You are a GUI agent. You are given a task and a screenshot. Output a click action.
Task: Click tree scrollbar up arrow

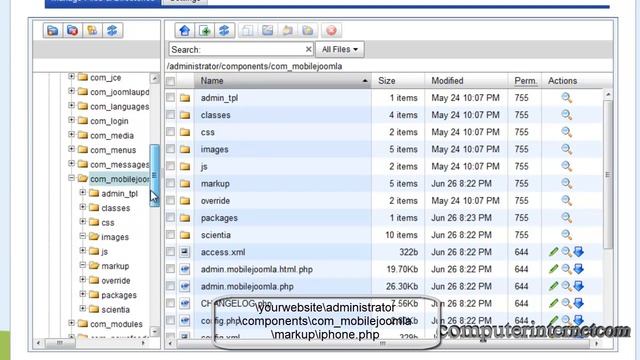(155, 78)
